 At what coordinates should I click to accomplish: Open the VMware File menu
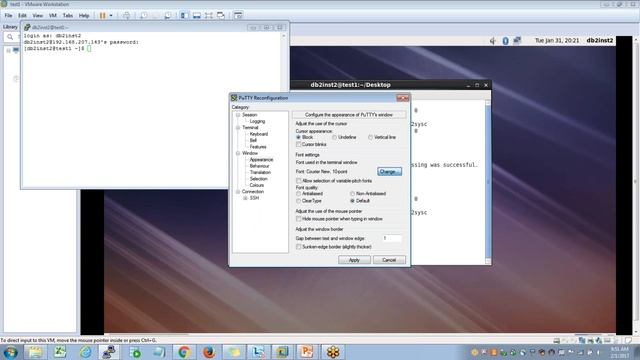tap(8, 16)
